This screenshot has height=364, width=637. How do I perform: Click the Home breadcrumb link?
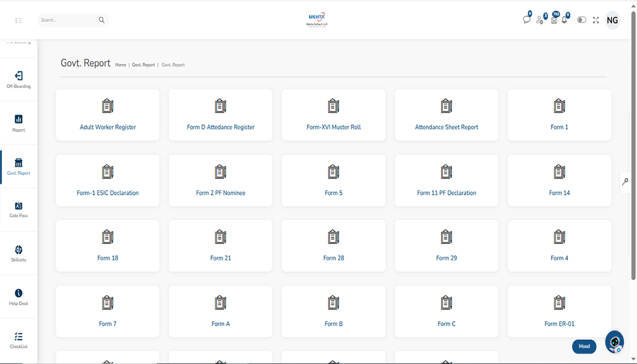121,65
